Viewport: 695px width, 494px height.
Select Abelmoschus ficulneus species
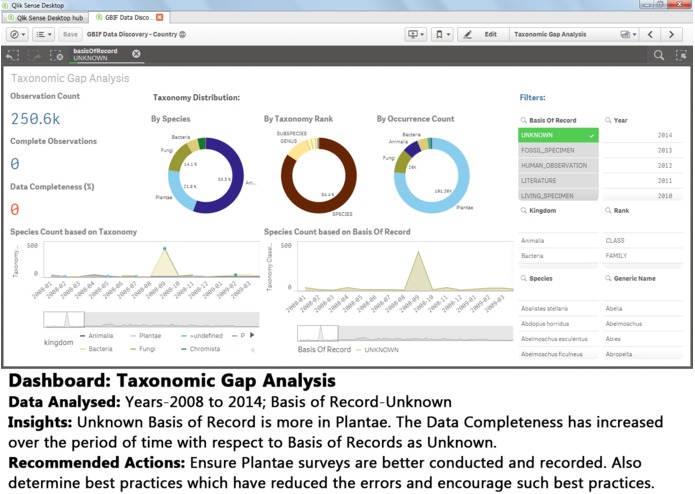click(558, 354)
